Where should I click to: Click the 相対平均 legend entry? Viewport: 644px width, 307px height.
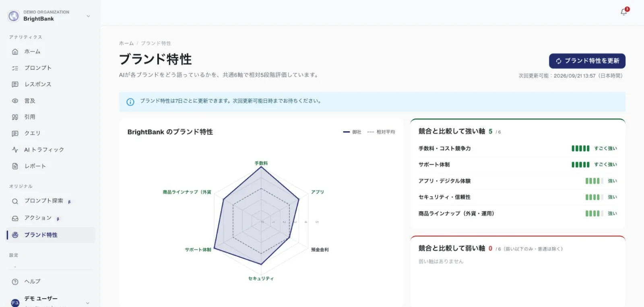381,132
